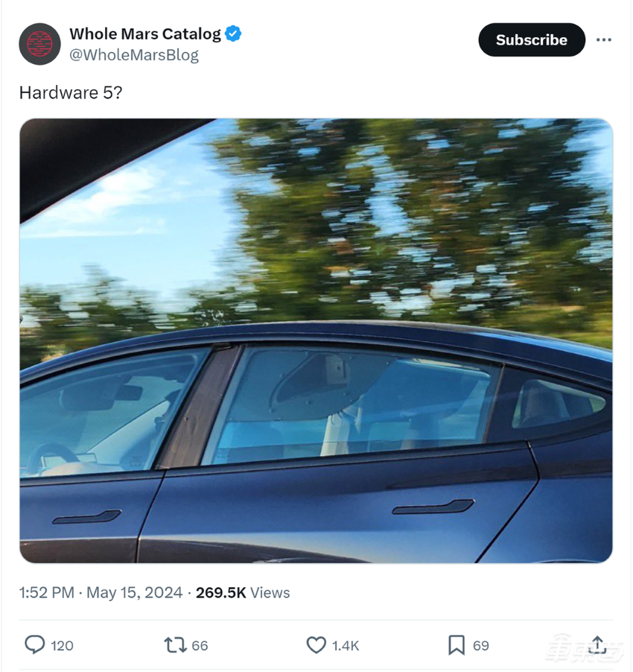Click the 69 bookmarks count
The width and height of the screenshot is (633, 672).
click(481, 645)
